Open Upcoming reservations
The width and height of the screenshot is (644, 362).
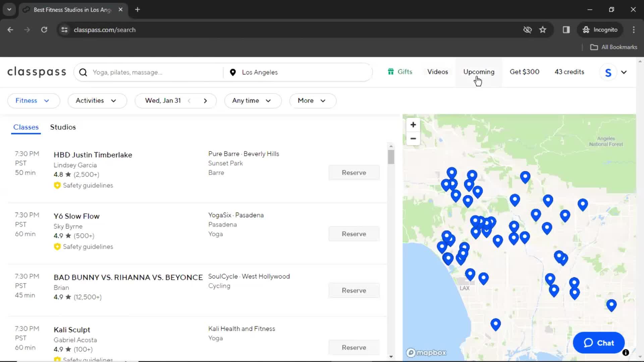point(479,72)
